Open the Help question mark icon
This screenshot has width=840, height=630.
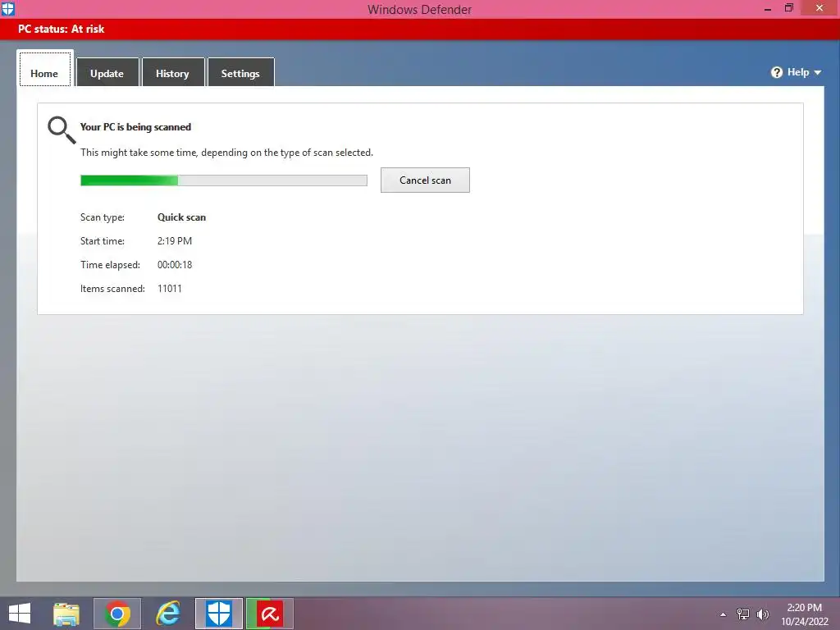click(x=776, y=72)
